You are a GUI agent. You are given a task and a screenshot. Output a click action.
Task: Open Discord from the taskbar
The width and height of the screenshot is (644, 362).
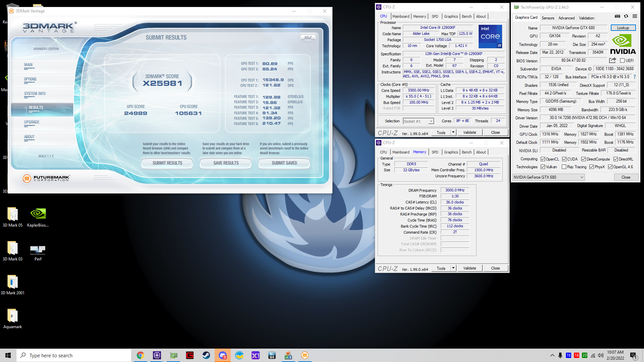pyautogui.click(x=223, y=355)
